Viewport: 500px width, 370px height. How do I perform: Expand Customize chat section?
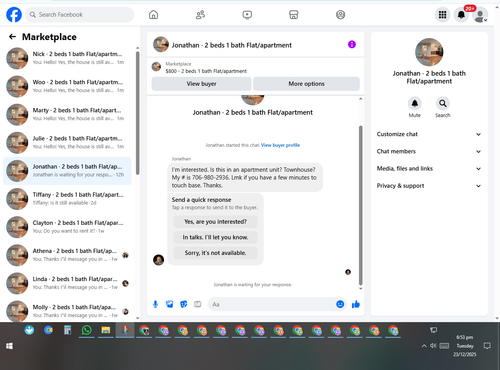coord(429,134)
